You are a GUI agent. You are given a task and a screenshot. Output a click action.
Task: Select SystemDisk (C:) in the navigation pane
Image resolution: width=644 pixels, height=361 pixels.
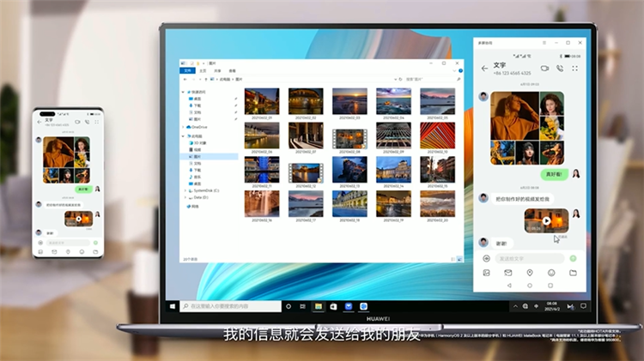(x=204, y=190)
